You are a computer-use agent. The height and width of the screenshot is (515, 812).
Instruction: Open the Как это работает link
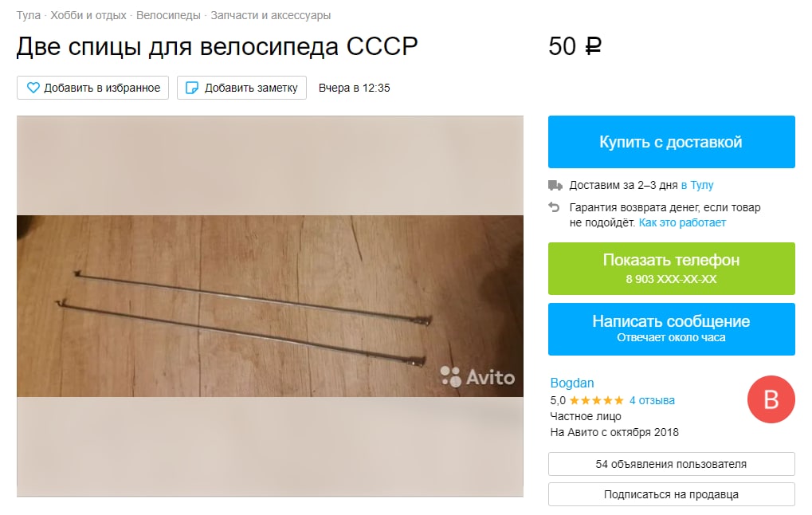(682, 222)
